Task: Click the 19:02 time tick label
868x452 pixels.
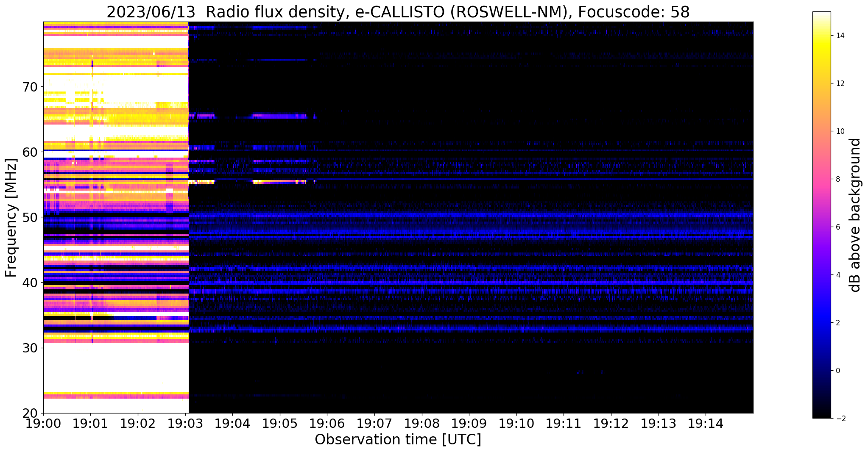Action: click(x=138, y=423)
